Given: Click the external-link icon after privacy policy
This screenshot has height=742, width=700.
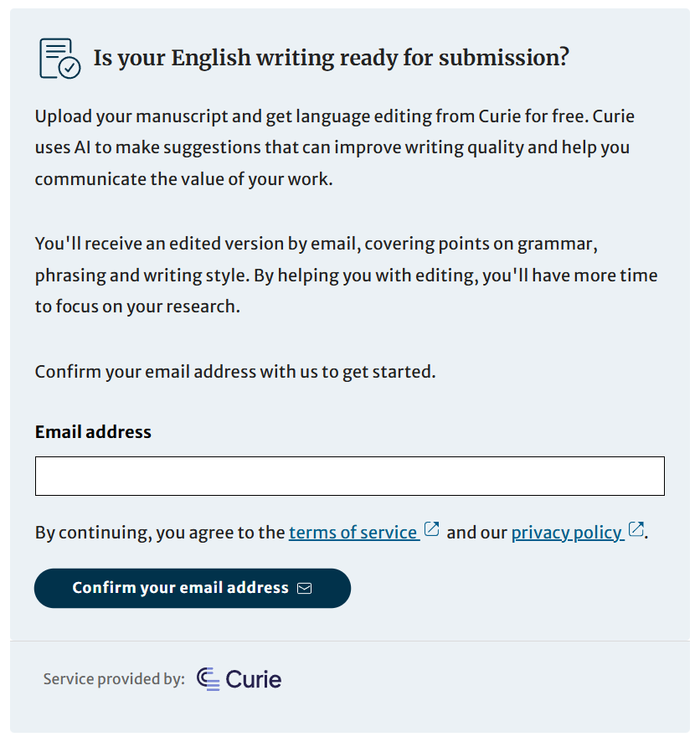Looking at the screenshot, I should pyautogui.click(x=636, y=529).
